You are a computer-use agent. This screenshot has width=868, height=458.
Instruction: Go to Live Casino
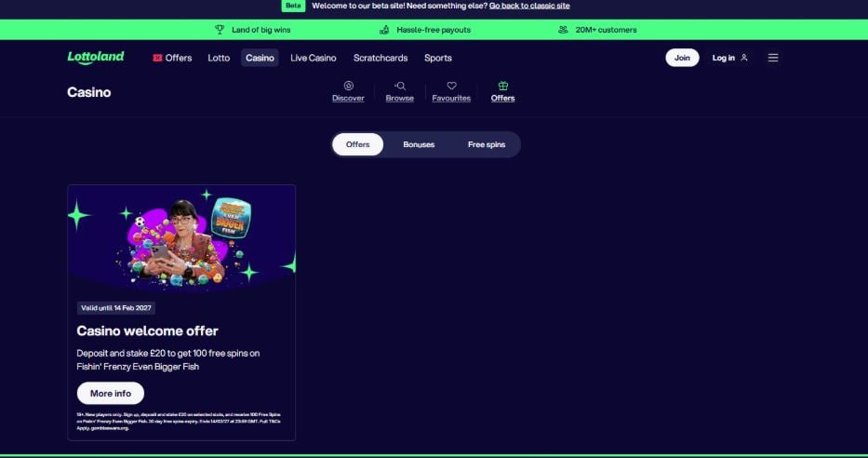(314, 58)
